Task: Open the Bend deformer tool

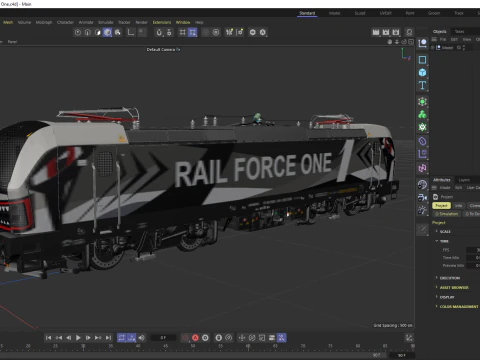Action: [x=422, y=141]
